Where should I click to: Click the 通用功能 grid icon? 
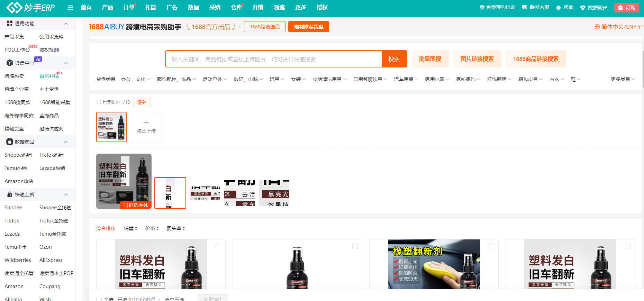point(10,24)
